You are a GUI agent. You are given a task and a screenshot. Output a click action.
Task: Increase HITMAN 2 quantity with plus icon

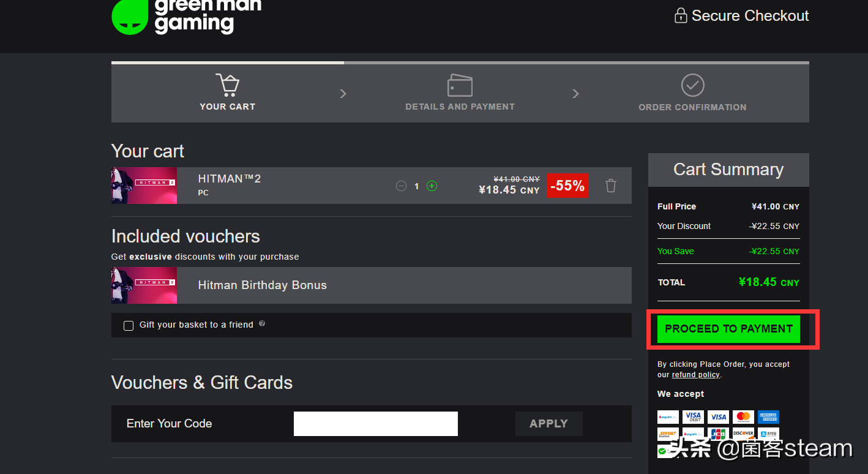432,186
